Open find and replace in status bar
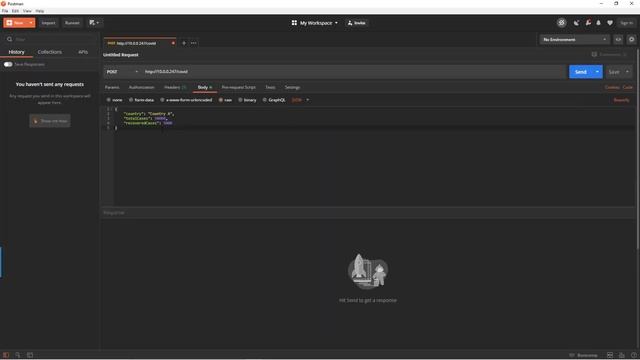Viewport: 640px width, 360px height. (18, 355)
